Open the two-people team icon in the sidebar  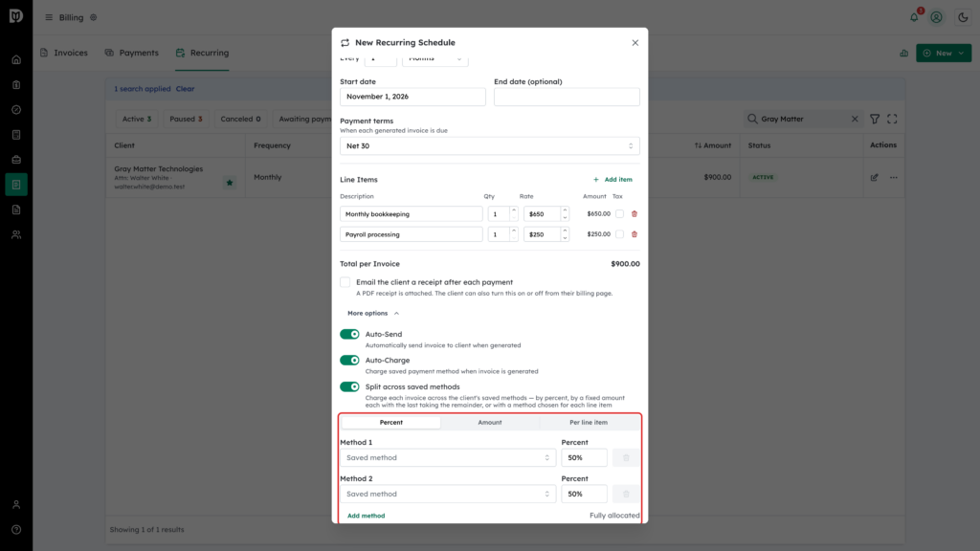[x=16, y=235]
